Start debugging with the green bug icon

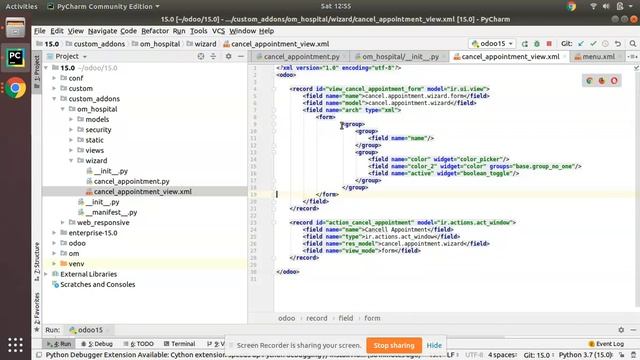point(537,44)
